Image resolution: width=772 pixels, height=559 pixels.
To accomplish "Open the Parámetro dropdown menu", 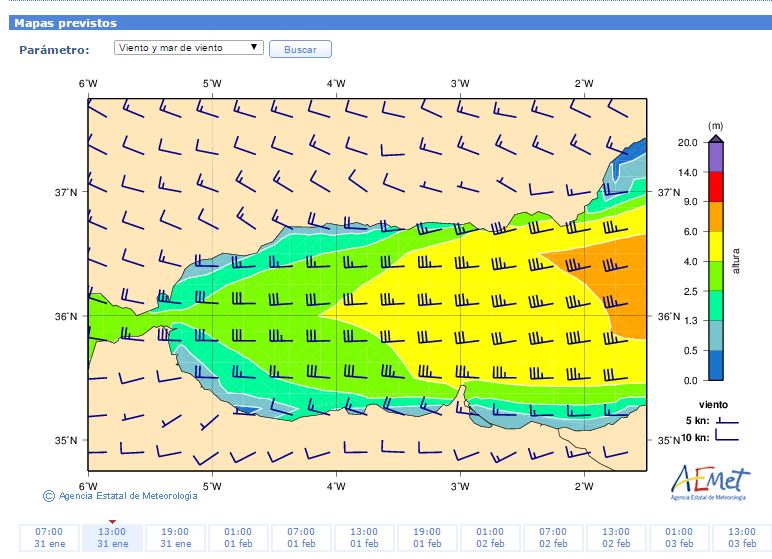I will click(188, 47).
